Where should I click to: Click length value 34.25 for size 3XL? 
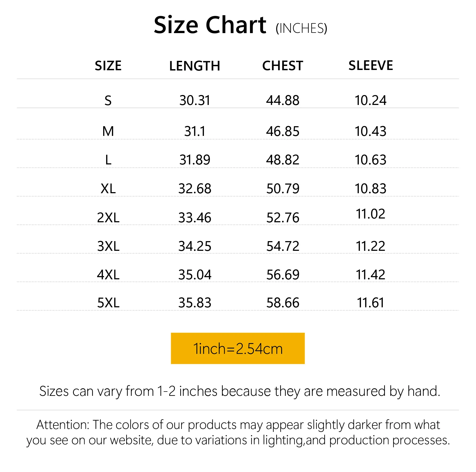194,246
